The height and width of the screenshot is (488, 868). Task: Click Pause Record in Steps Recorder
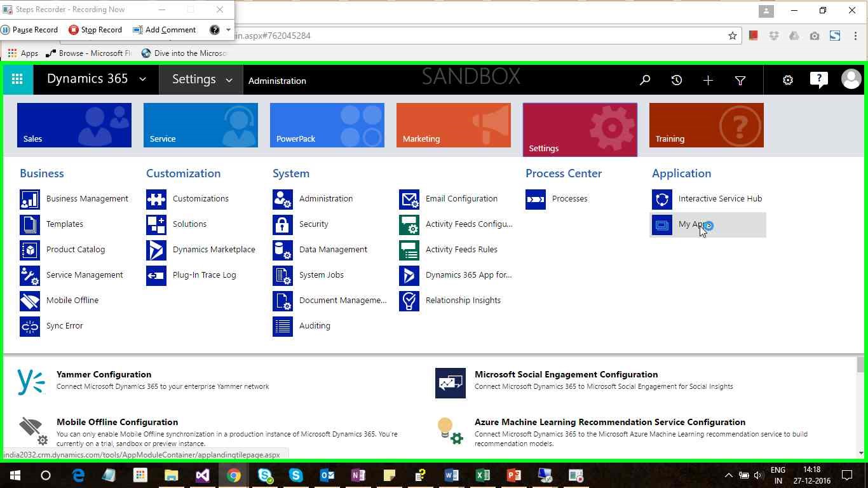coord(29,30)
